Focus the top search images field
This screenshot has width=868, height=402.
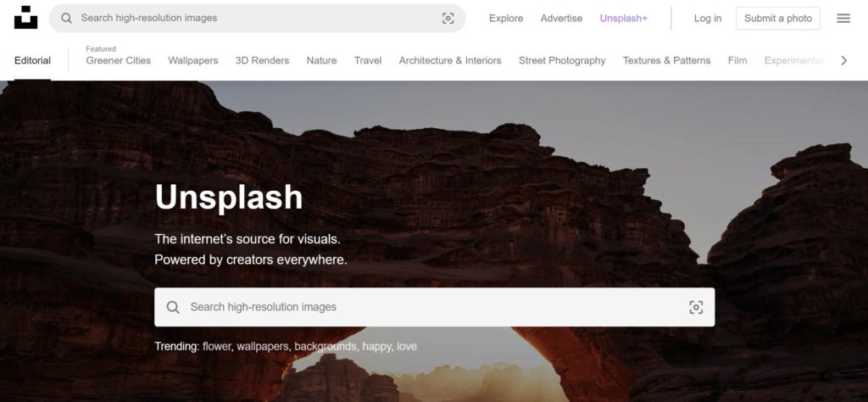[x=258, y=19]
